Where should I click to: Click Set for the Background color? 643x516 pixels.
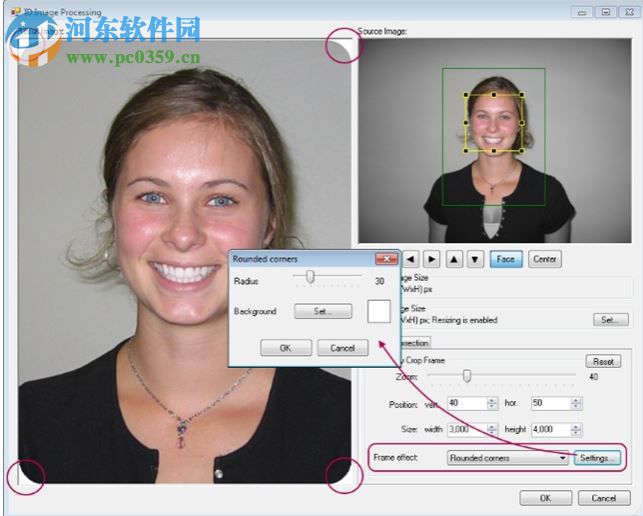323,311
